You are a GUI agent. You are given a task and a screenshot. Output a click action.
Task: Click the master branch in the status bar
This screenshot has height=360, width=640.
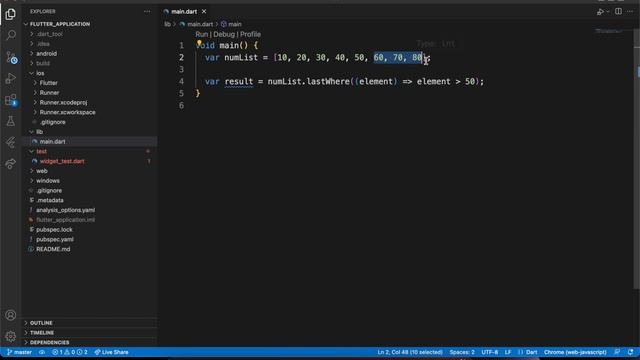point(19,352)
